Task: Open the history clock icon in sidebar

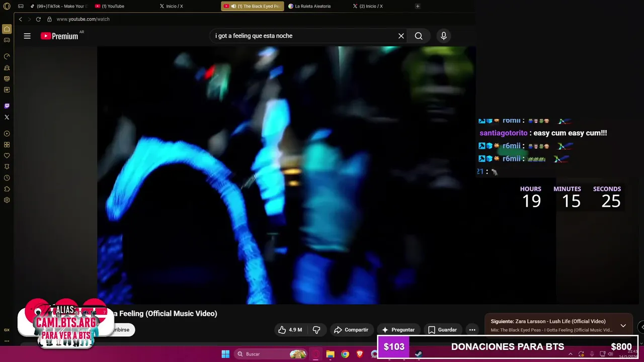Action: pos(7,178)
